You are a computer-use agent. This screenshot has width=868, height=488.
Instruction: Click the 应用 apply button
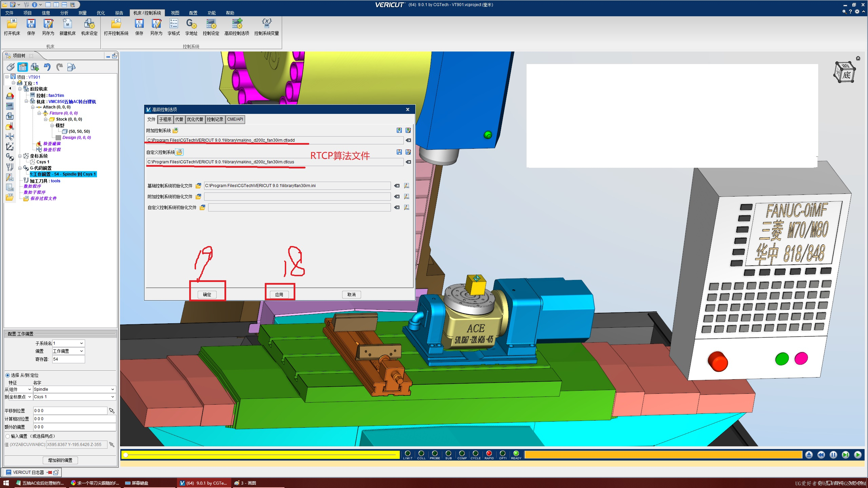279,294
